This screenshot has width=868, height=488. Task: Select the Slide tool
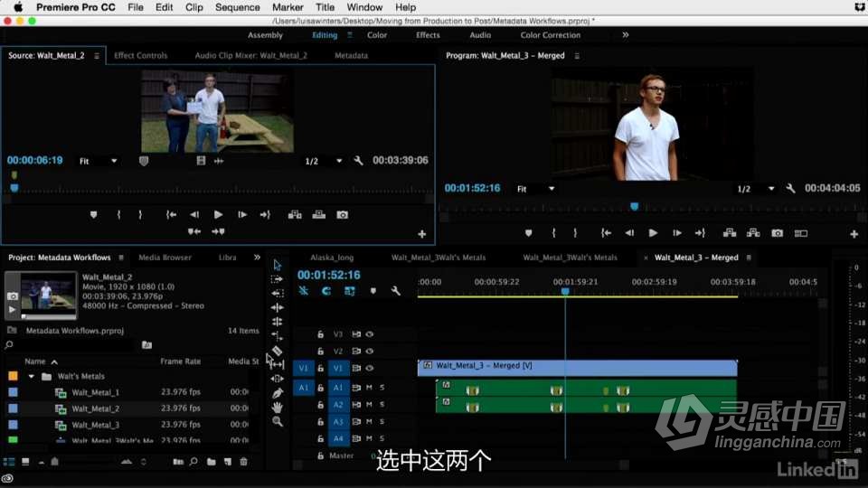click(x=278, y=379)
